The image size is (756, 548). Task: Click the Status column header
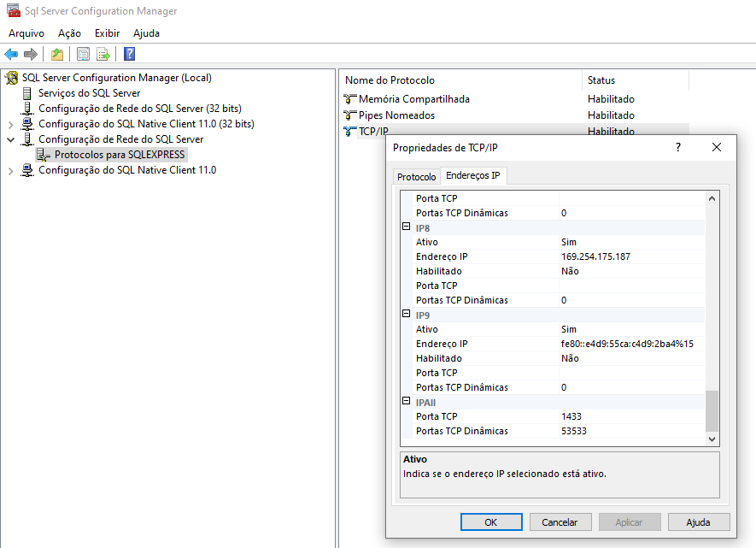click(636, 80)
